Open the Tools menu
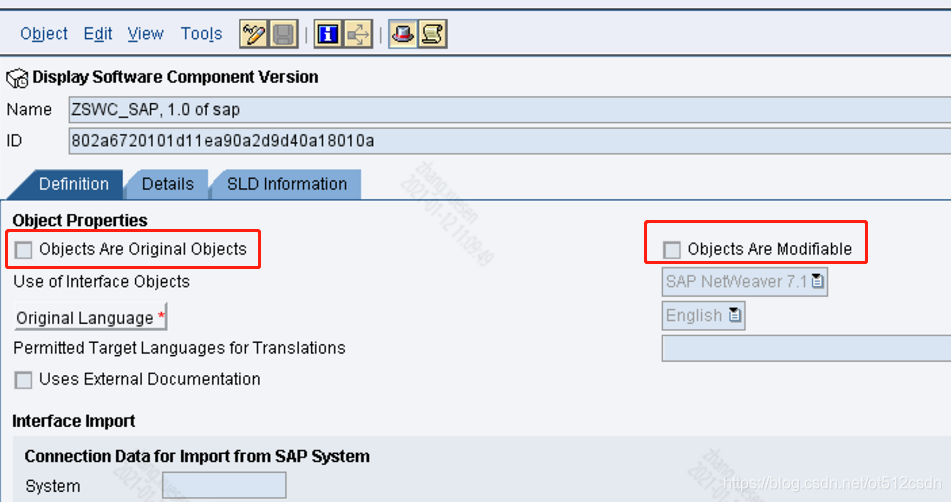The width and height of the screenshot is (951, 502). click(201, 34)
